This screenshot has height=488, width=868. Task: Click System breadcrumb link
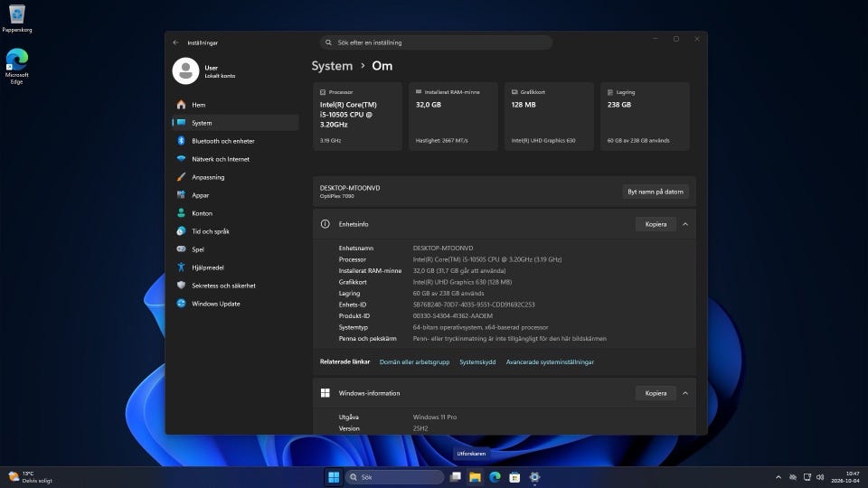click(332, 66)
